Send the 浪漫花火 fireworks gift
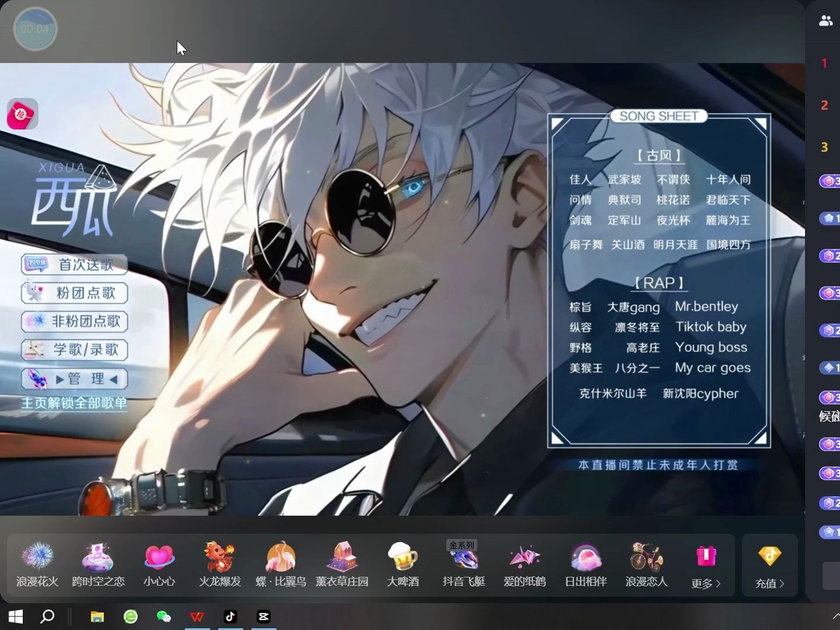The height and width of the screenshot is (630, 840). (x=37, y=564)
